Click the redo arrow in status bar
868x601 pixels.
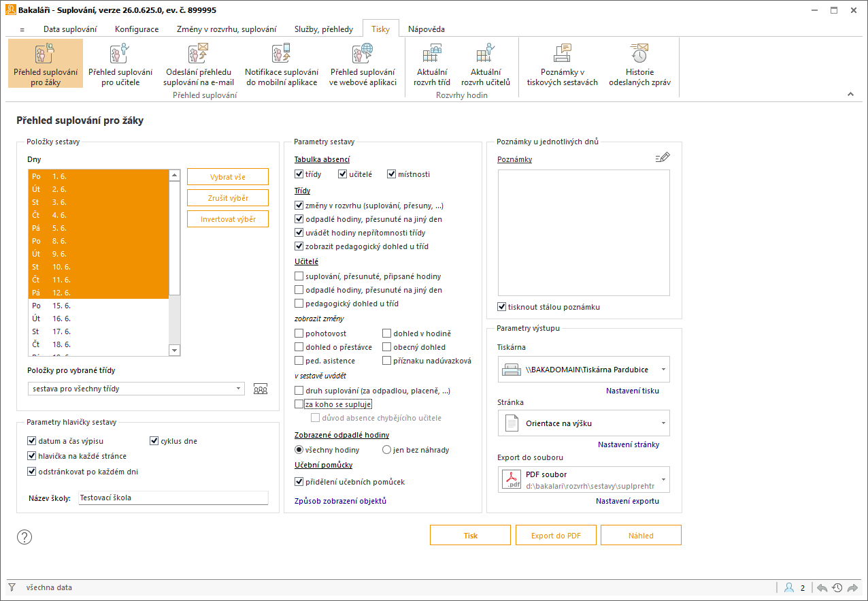pos(852,587)
